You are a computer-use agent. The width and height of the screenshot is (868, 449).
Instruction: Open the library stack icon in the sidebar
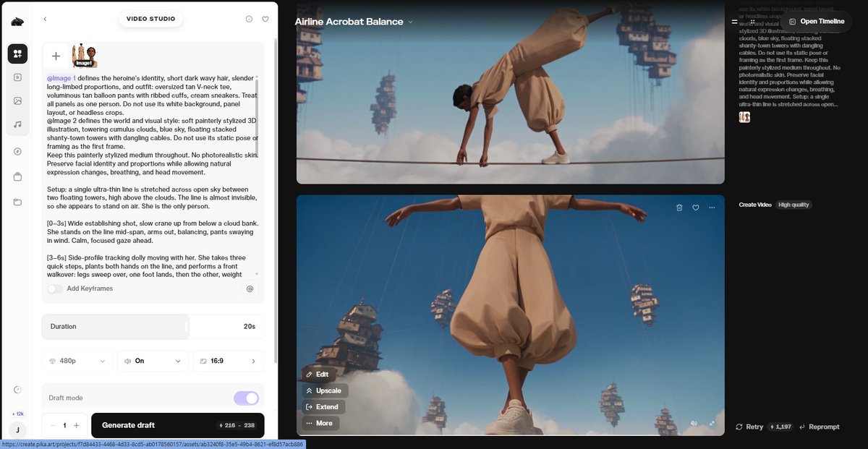click(x=17, y=176)
